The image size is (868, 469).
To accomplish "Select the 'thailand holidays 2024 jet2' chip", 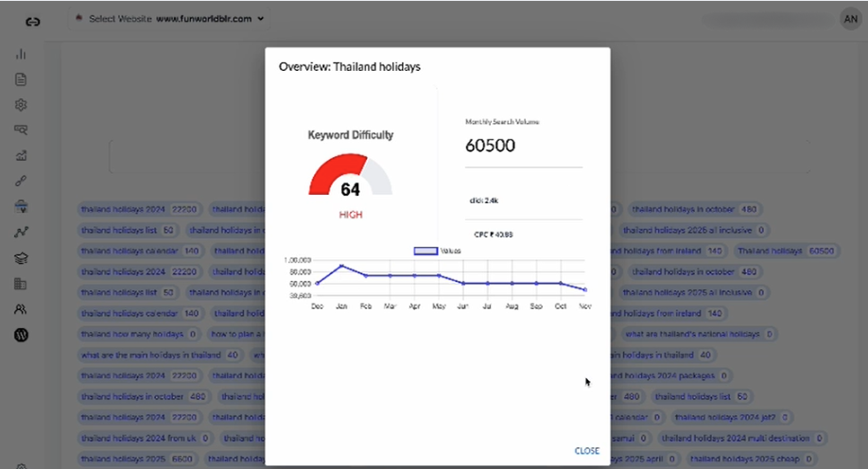I will pos(731,417).
